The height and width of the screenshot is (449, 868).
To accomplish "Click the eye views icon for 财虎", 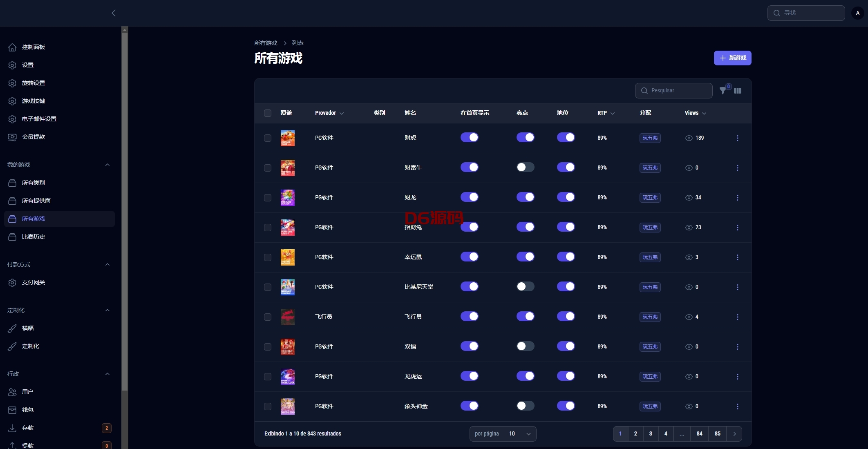I will pyautogui.click(x=689, y=138).
